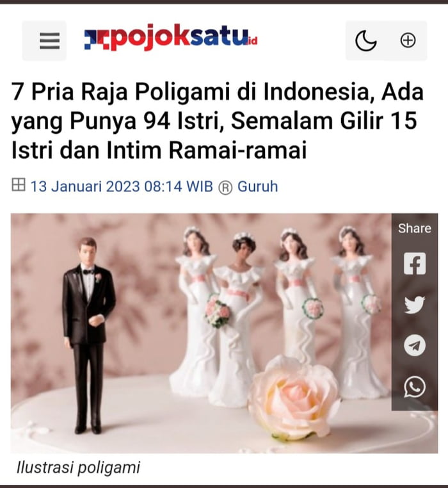Viewport: 448px width, 488px height.
Task: Go to pojoksatu.id homepage logo
Action: pyautogui.click(x=171, y=38)
